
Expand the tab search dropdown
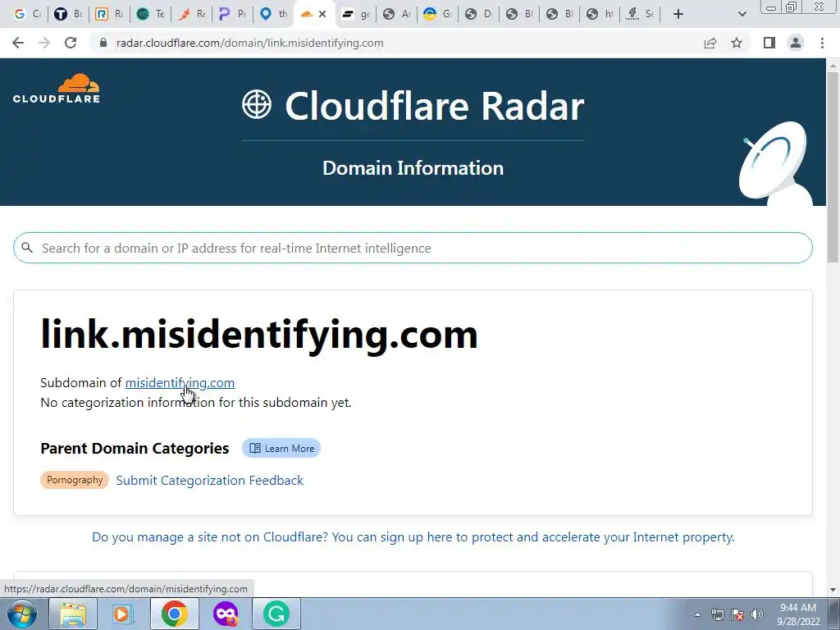[742, 14]
